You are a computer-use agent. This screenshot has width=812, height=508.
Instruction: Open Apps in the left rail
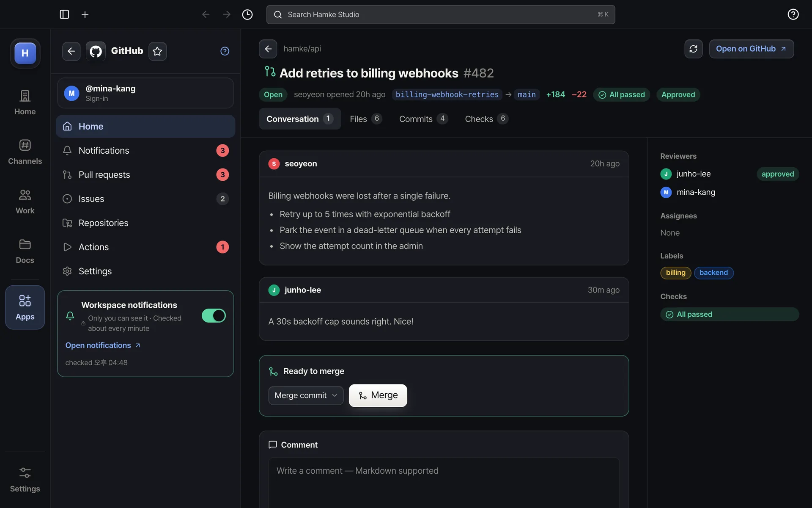[25, 307]
